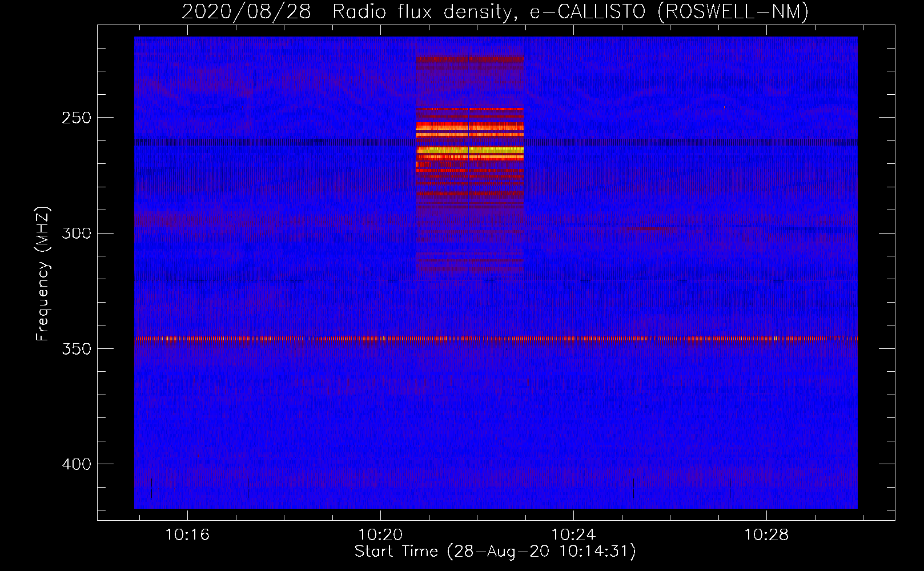Click the 250 frequency tick label
The width and height of the screenshot is (924, 571).
click(77, 118)
